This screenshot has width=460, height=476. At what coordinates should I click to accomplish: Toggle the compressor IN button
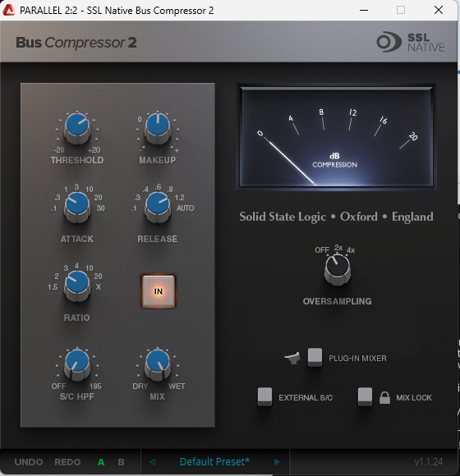(x=159, y=291)
